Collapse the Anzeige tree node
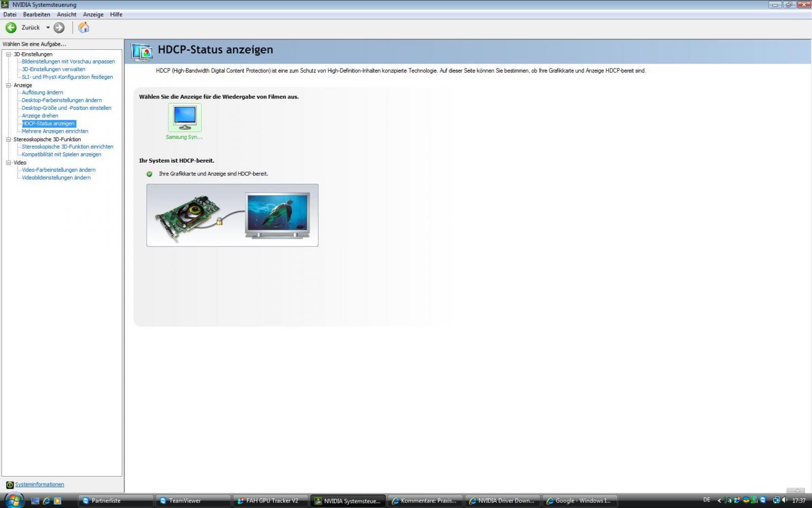 point(8,85)
